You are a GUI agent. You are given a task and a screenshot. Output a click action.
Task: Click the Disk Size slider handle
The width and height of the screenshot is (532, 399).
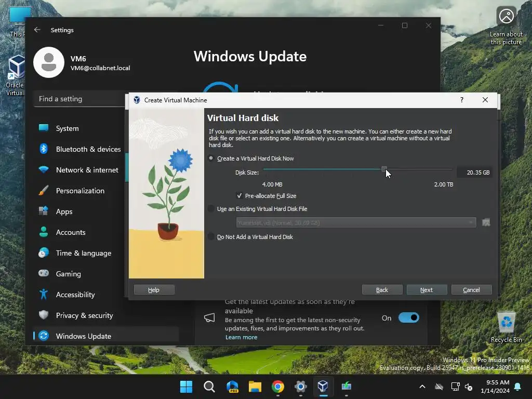384,169
